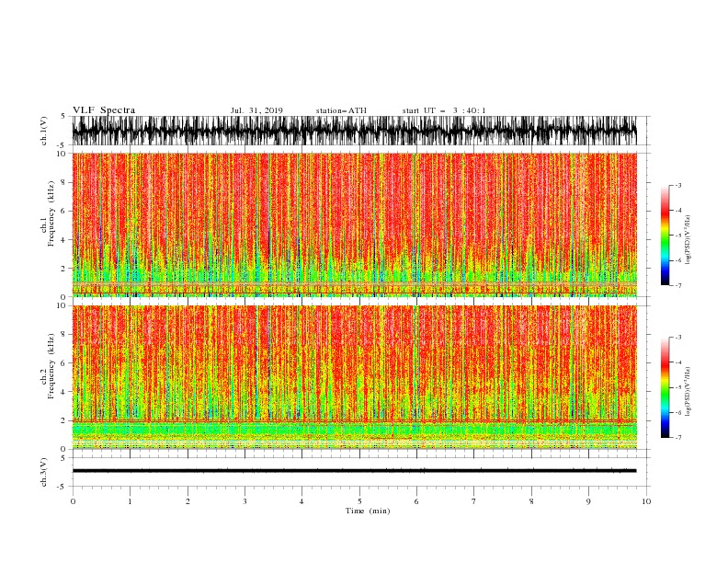Click the "ch.2 Frequency (kHz)" axis label
The image size is (728, 563).
pos(48,366)
